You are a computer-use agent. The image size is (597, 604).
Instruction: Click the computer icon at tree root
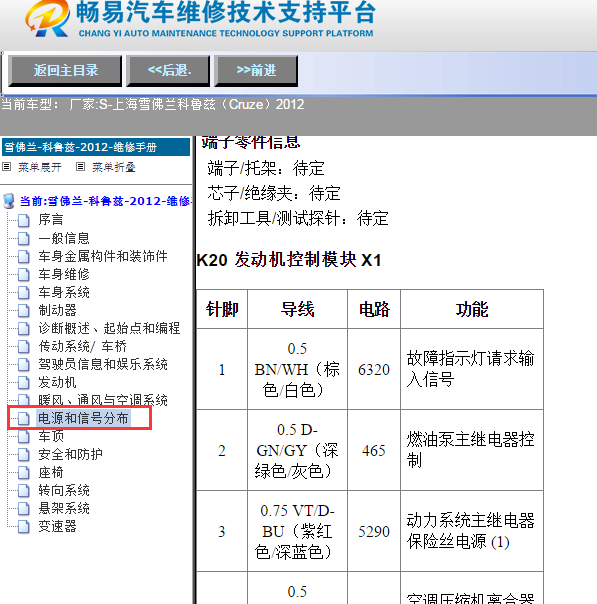[x=9, y=201]
